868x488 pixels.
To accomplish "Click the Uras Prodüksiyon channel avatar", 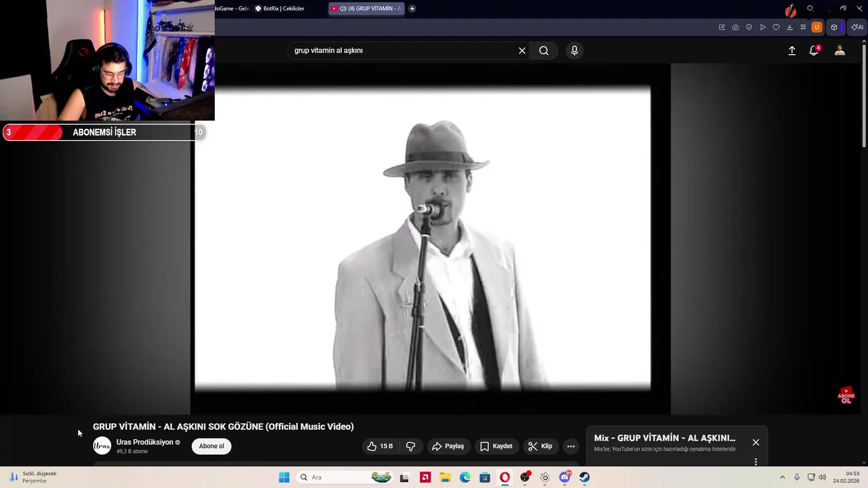I will 102,446.
